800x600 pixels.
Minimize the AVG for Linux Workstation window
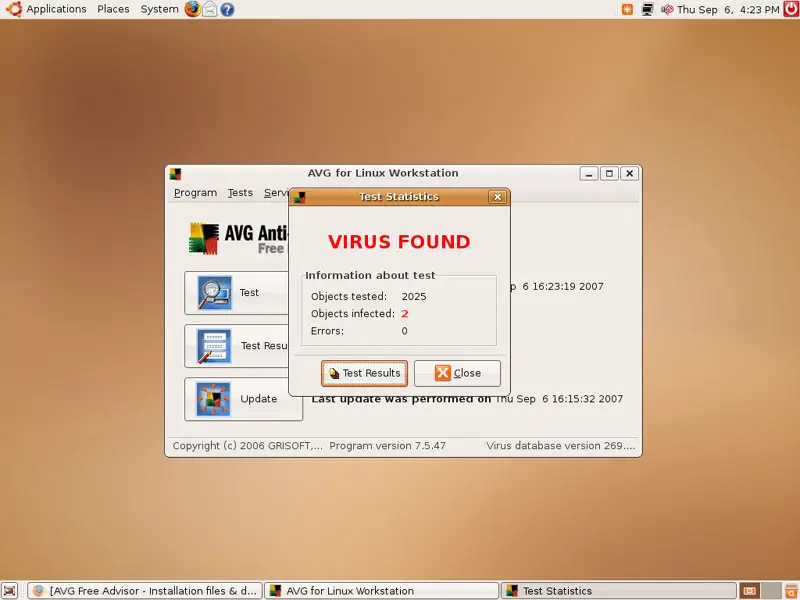(x=589, y=173)
